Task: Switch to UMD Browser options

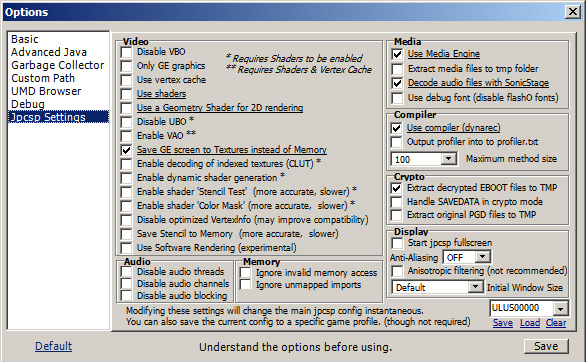Action: tap(46, 91)
